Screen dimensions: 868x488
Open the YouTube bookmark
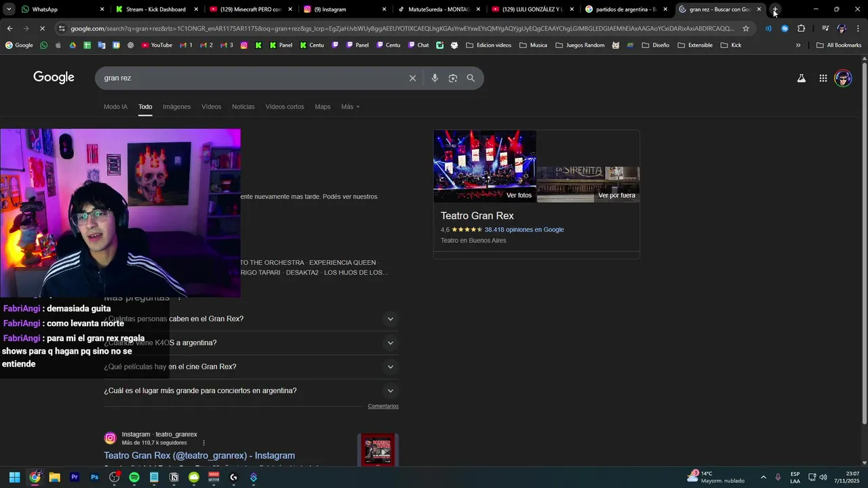click(157, 45)
